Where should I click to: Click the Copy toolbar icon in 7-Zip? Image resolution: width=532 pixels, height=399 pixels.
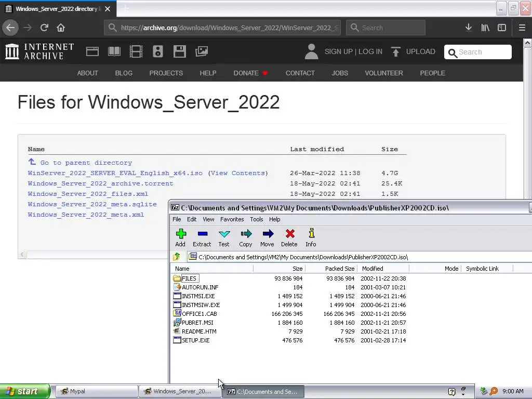pyautogui.click(x=246, y=237)
